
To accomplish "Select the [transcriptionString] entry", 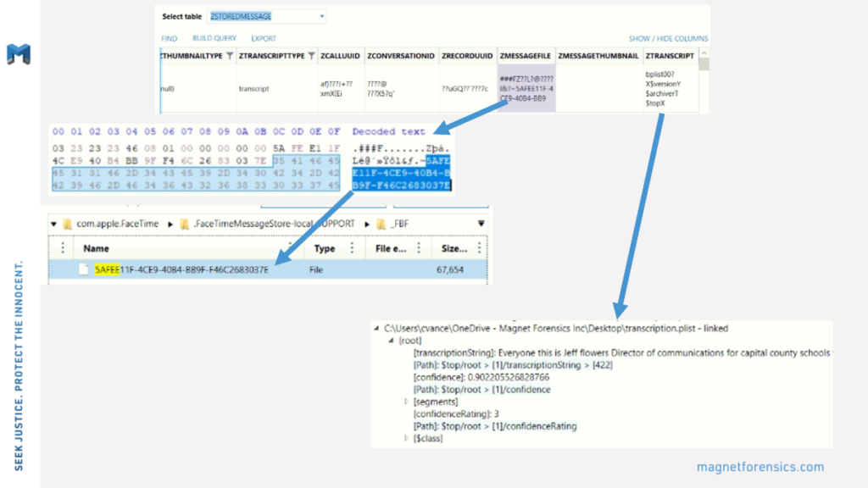I will click(x=622, y=353).
